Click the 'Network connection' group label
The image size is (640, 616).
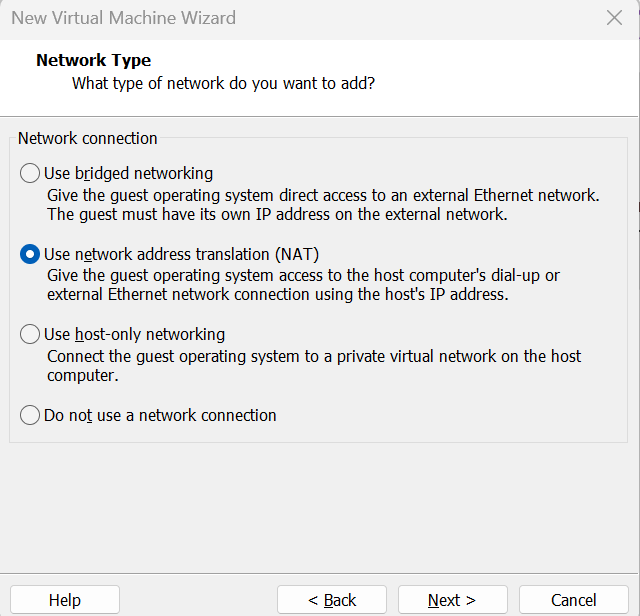point(88,138)
